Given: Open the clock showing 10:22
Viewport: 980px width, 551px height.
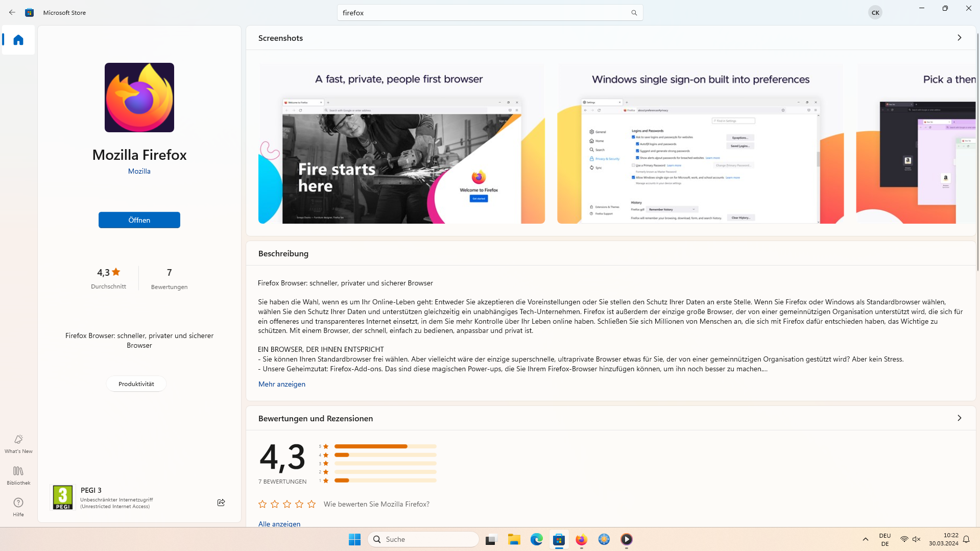Looking at the screenshot, I should coord(944,539).
